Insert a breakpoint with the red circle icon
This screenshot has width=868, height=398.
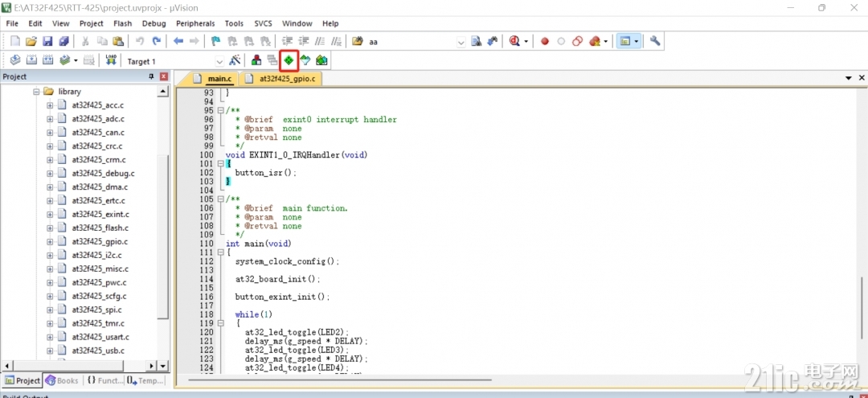(545, 41)
